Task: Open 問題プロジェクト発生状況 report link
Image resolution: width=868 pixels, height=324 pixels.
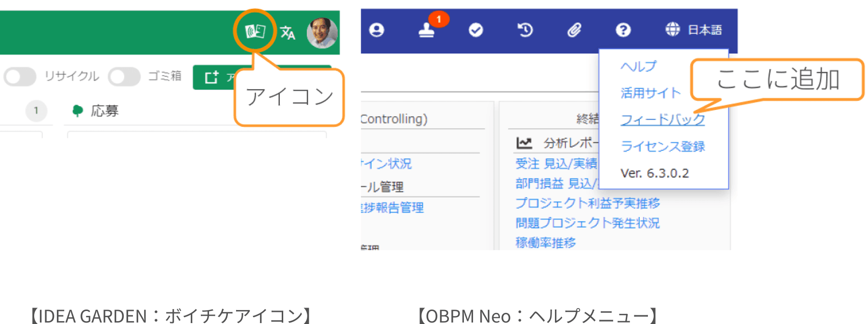Action: [587, 223]
